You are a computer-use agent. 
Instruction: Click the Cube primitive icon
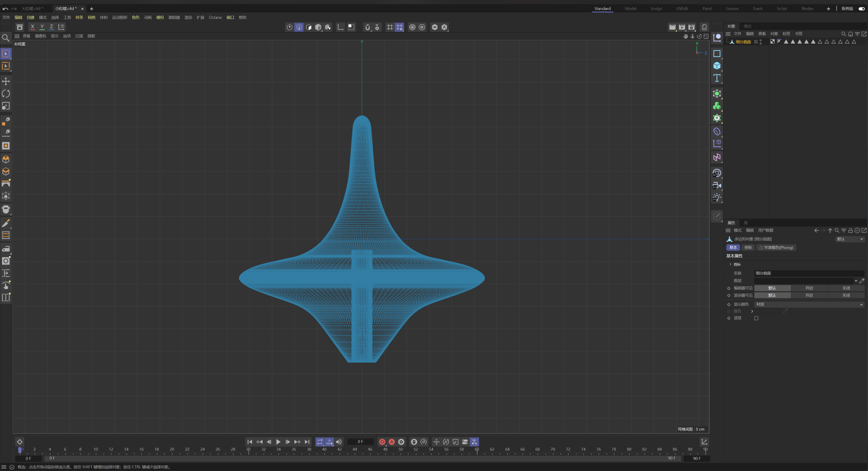click(x=717, y=66)
